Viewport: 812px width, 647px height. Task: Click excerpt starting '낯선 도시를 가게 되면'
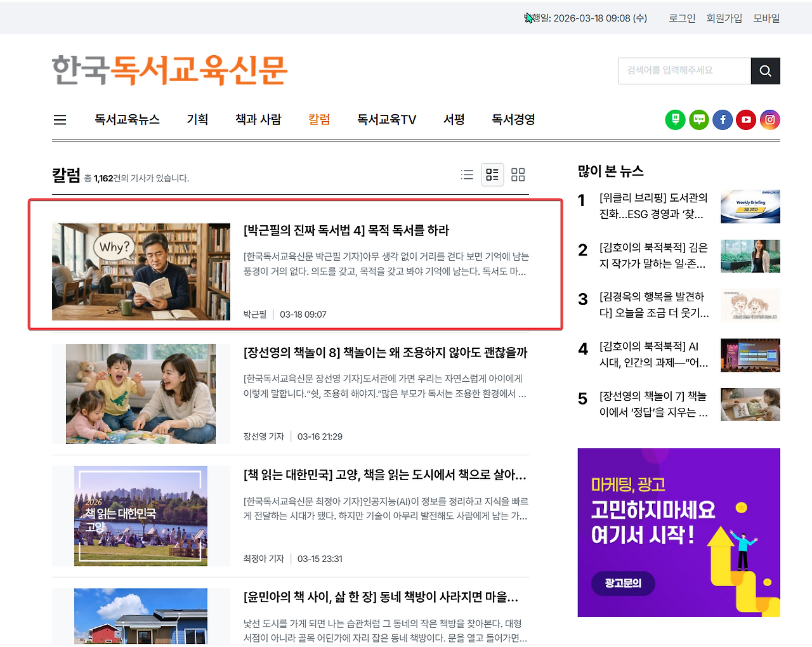pos(386,631)
